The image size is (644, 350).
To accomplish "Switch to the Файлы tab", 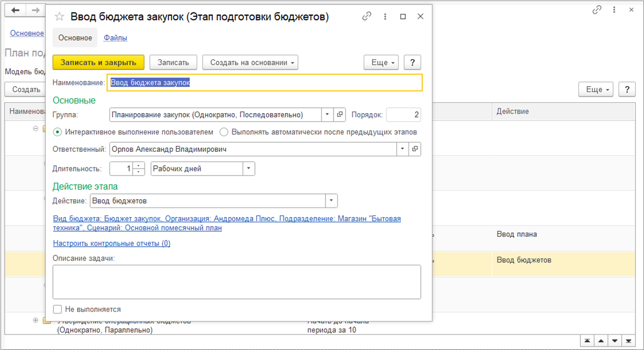I will coord(115,38).
